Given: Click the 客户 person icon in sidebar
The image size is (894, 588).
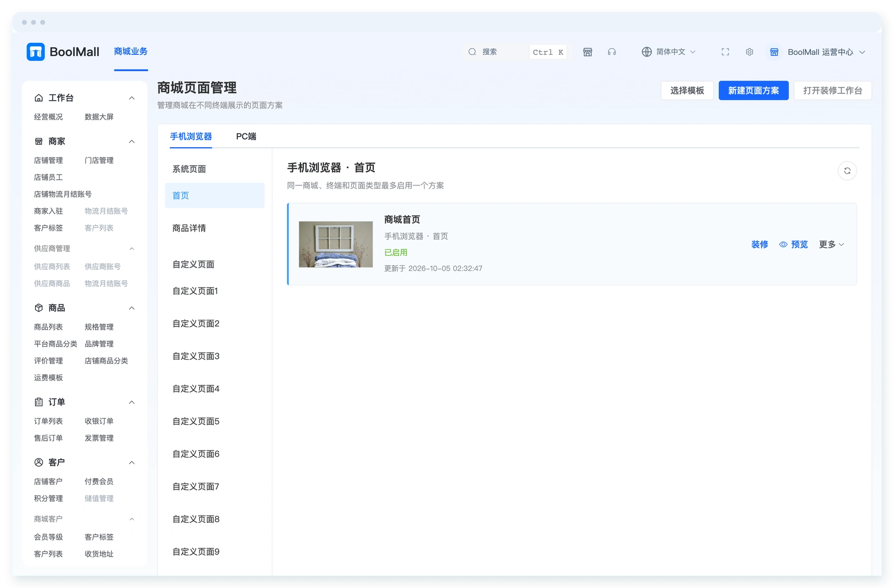Looking at the screenshot, I should click(39, 462).
